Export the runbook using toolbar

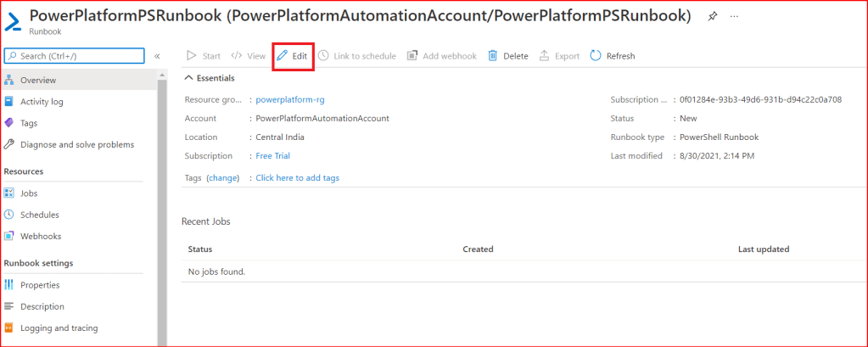click(x=559, y=56)
